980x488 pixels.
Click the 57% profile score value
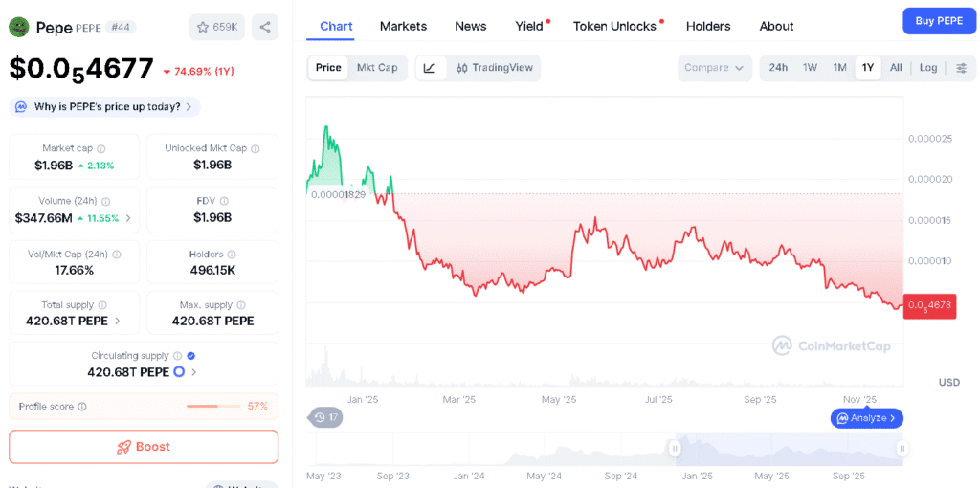257,406
